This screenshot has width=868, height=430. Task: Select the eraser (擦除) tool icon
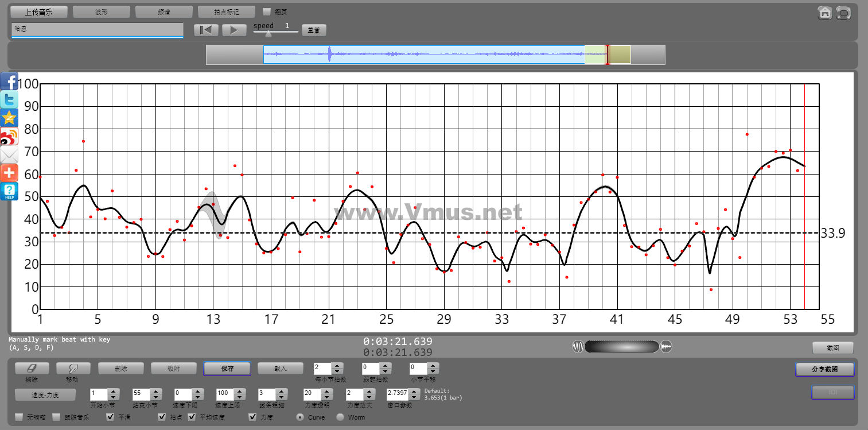tap(32, 369)
